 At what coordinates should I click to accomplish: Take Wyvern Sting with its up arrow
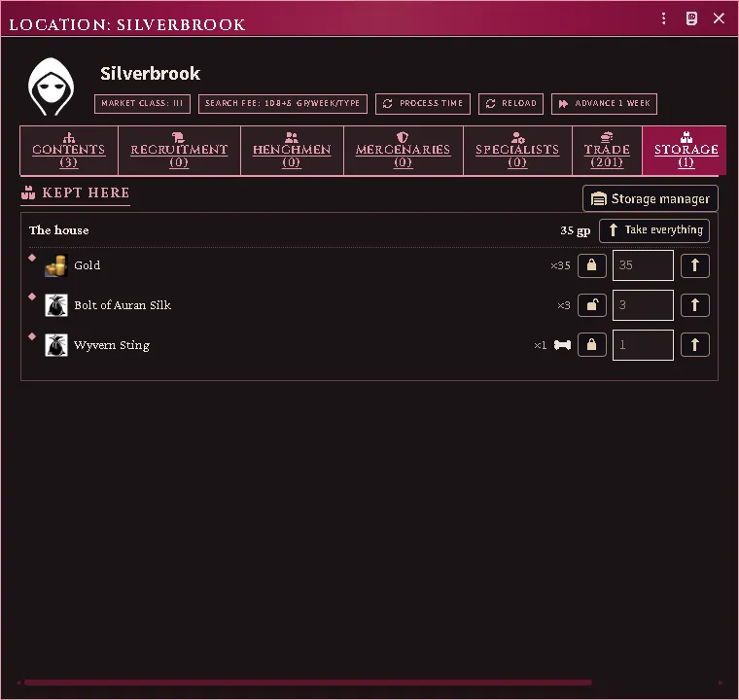(695, 345)
